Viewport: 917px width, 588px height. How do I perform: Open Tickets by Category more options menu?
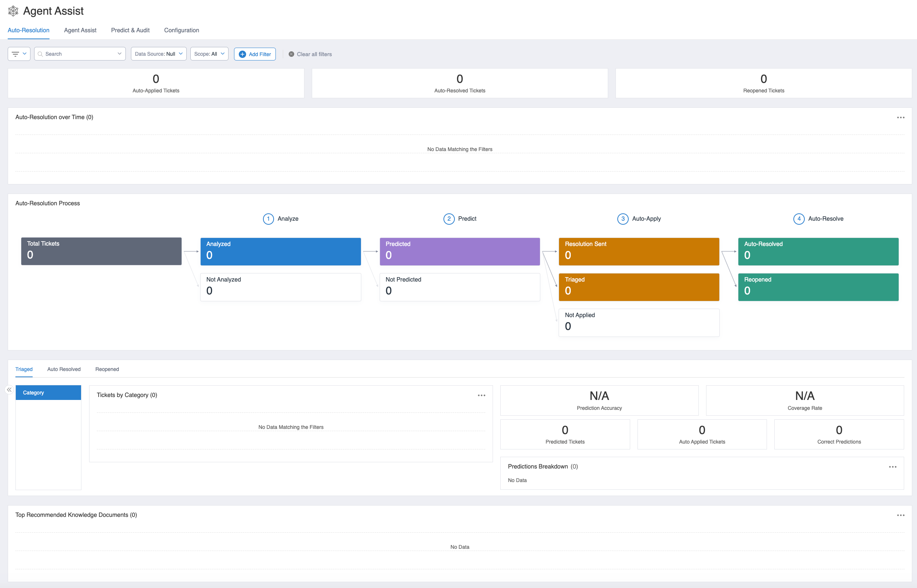[x=481, y=395]
